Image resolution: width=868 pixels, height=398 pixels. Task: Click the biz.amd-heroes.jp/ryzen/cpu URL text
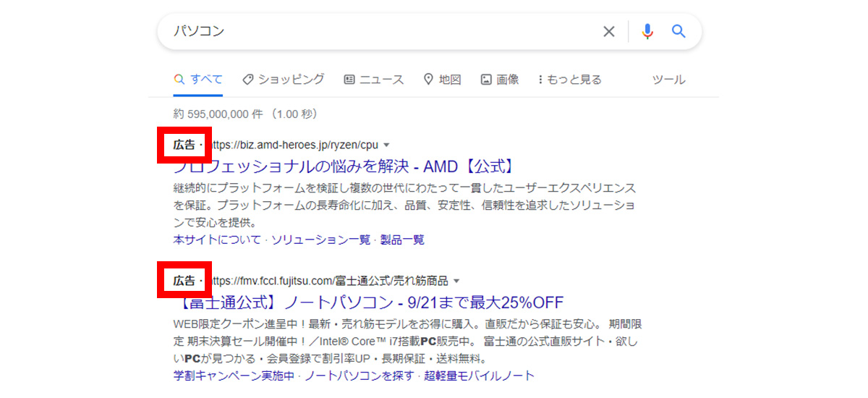295,145
